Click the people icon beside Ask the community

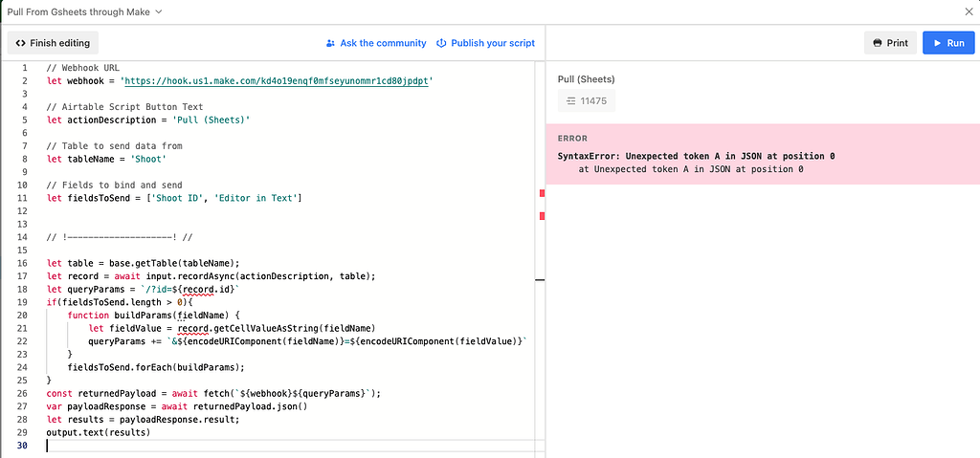tap(330, 43)
